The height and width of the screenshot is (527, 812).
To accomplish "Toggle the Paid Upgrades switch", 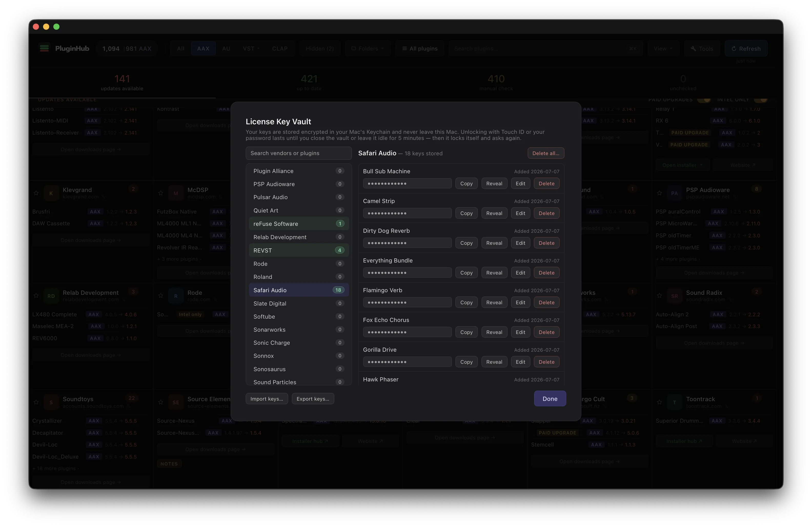I will (704, 100).
